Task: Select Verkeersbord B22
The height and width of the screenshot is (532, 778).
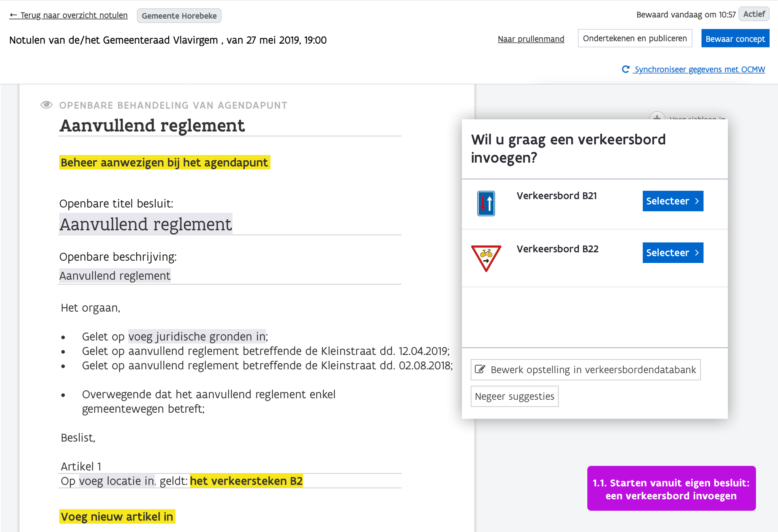Action: point(672,253)
